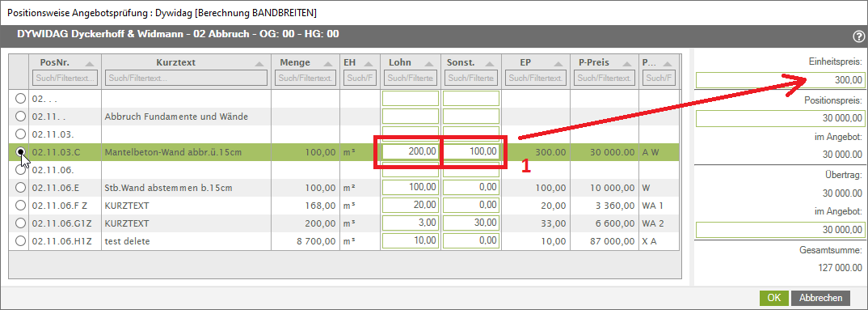Image resolution: width=868 pixels, height=310 pixels.
Task: Edit Sonst. value for Stb.Wand abstemmen row
Action: [x=471, y=188]
